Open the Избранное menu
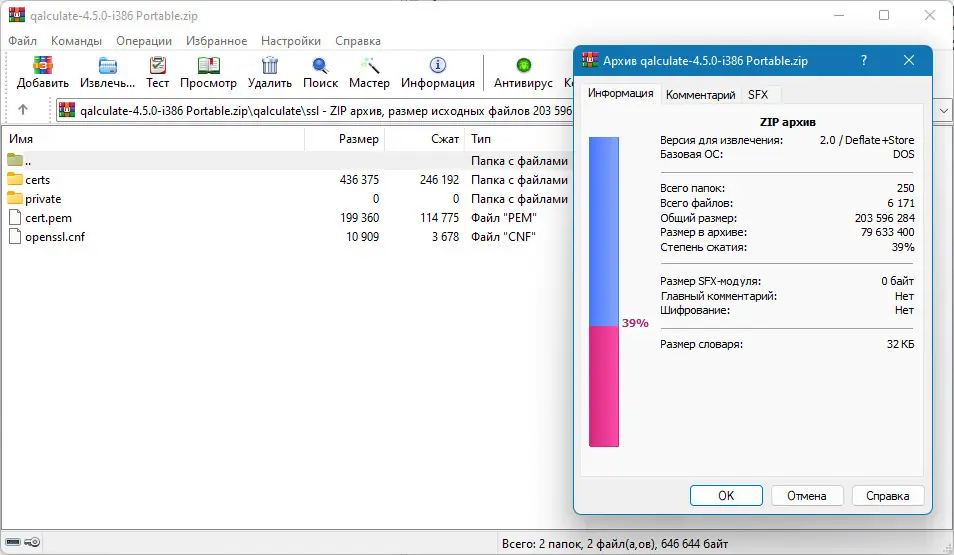The width and height of the screenshot is (954, 555). (x=216, y=41)
